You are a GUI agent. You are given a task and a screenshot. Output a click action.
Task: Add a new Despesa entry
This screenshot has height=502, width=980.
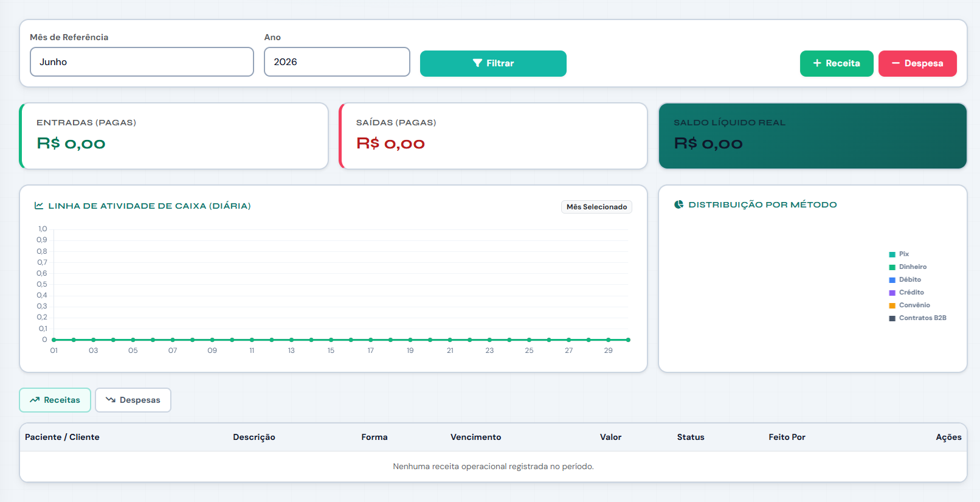[x=917, y=63]
